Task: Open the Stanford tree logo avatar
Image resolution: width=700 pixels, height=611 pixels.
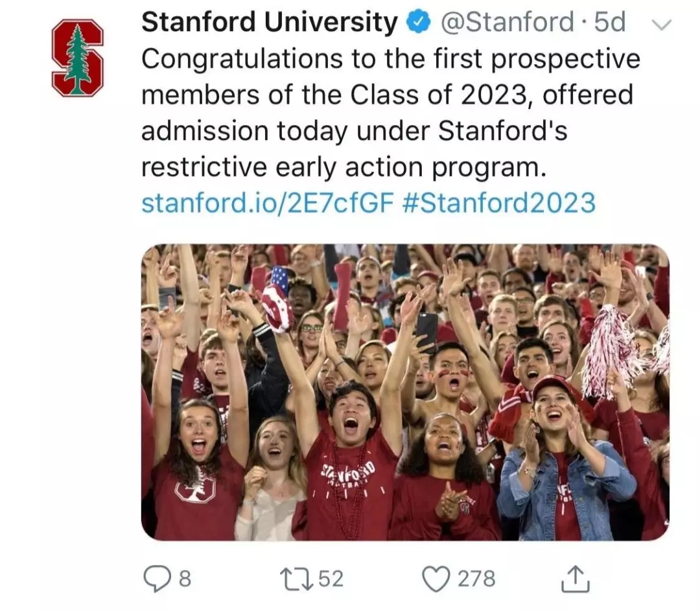Action: click(77, 58)
